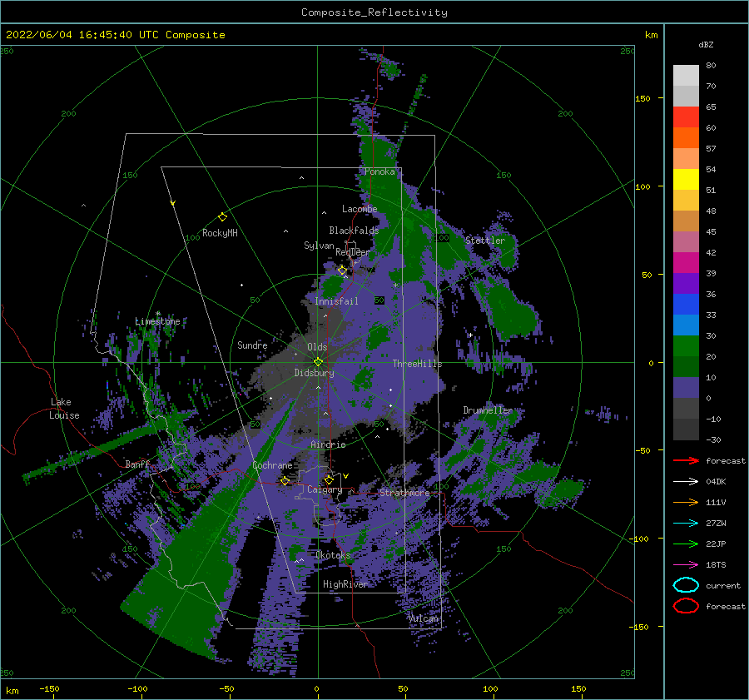The width and height of the screenshot is (749, 700).
Task: Click the green 22JP arrow icon
Action: click(x=686, y=544)
